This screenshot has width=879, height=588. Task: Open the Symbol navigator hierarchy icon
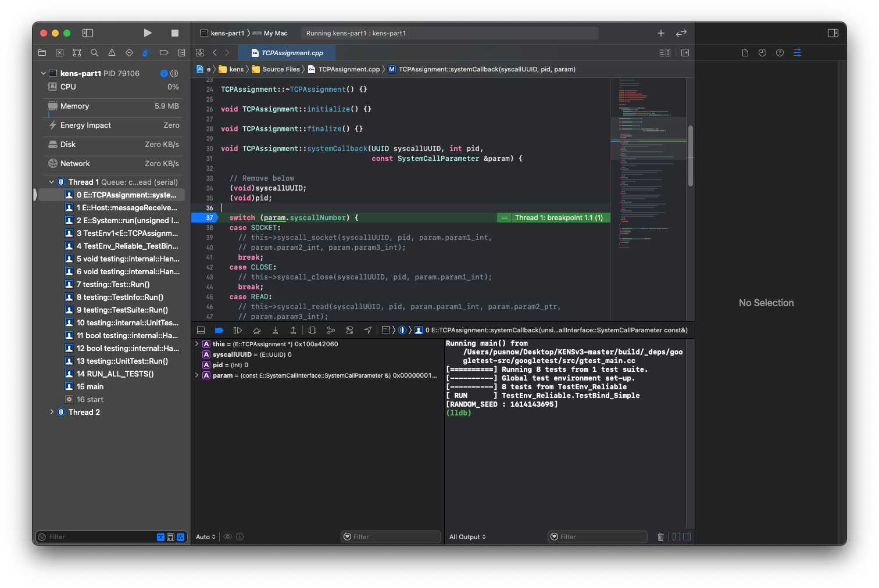click(77, 53)
